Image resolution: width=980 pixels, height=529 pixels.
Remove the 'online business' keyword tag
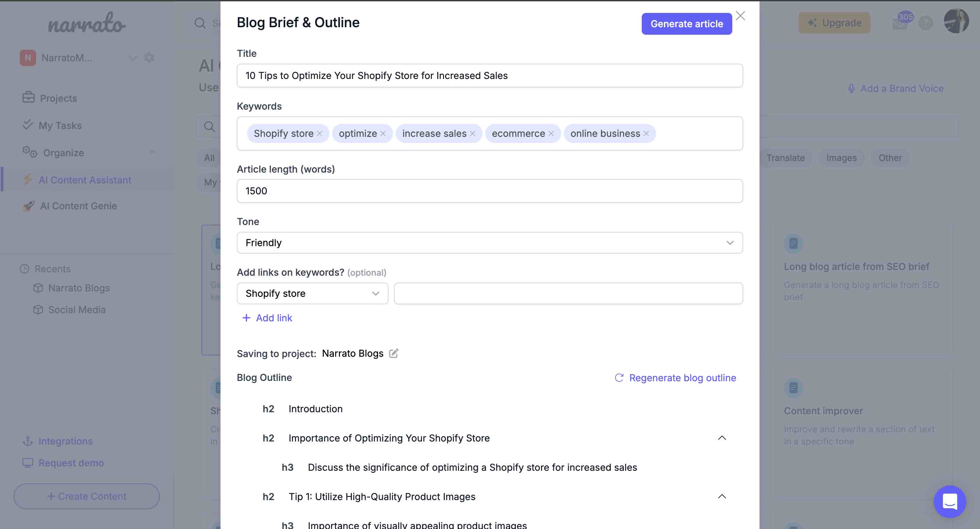coord(646,133)
